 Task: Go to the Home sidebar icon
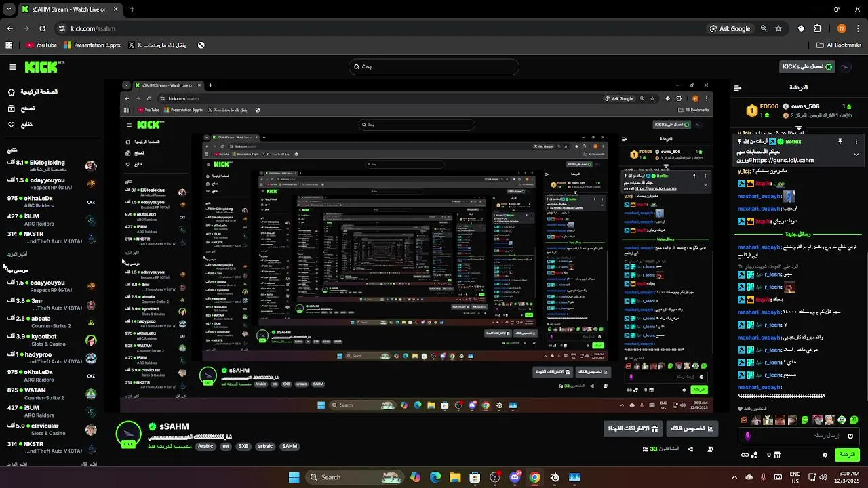tap(12, 91)
